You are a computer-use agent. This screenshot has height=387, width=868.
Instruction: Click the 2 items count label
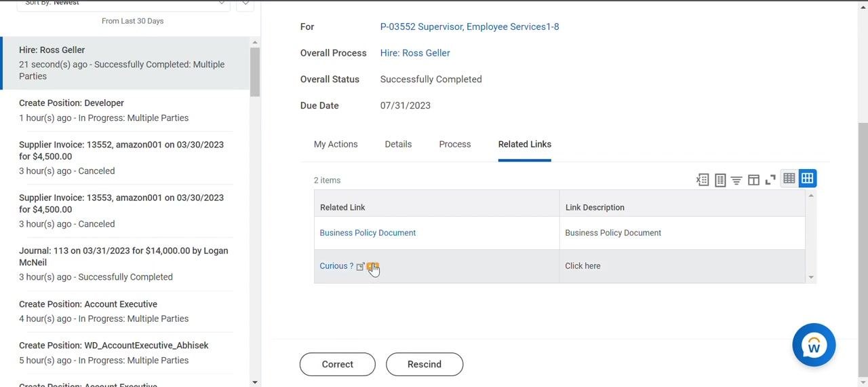(x=327, y=180)
